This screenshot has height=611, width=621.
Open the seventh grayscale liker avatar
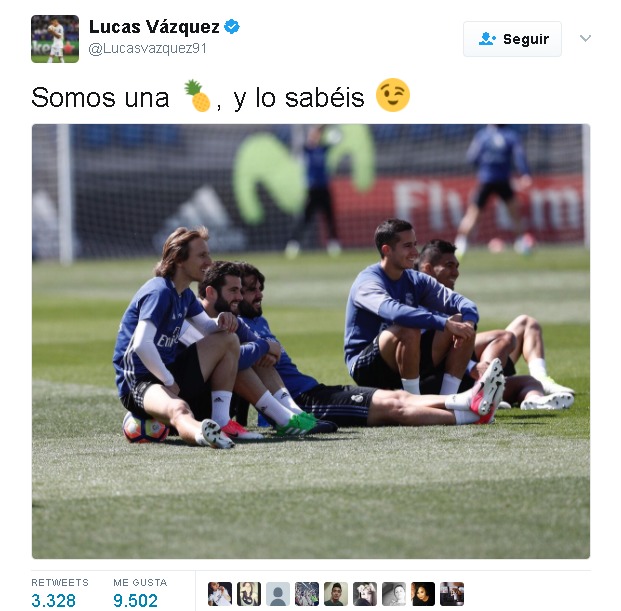tap(394, 594)
